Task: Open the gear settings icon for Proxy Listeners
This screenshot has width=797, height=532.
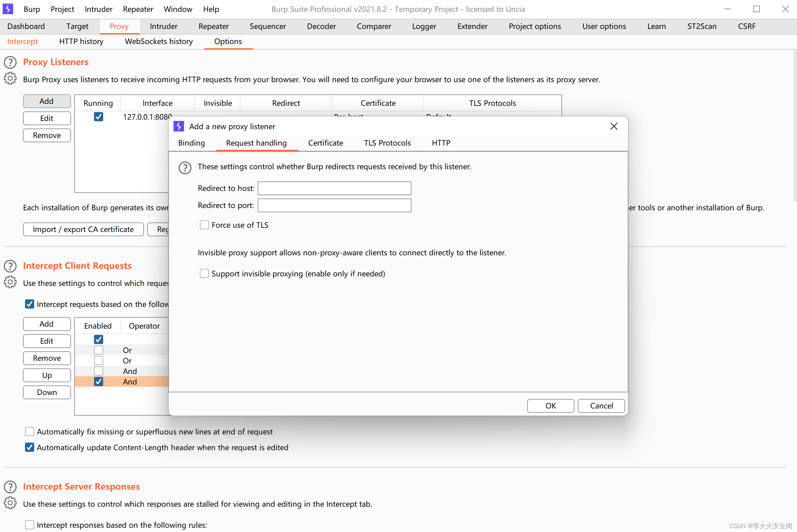Action: tap(10, 79)
